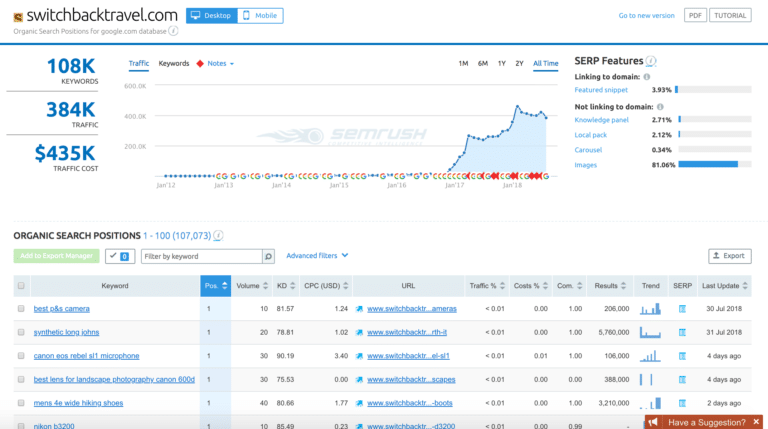
Task: Click info icon next to Organic Search Positions count
Action: coord(218,236)
